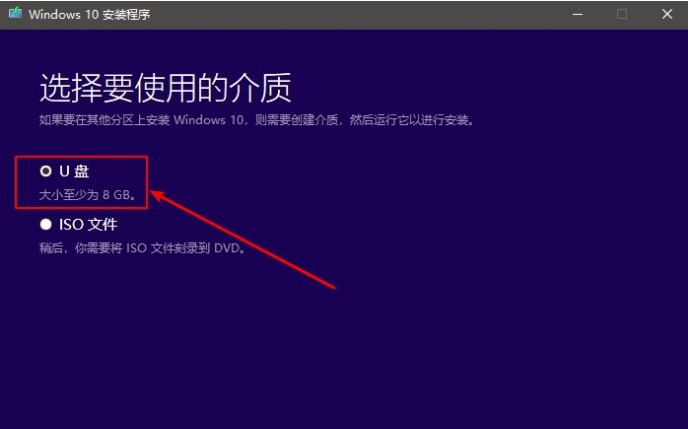
Task: Click the title bar text "Windows 10 安装程序"
Action: (89, 14)
